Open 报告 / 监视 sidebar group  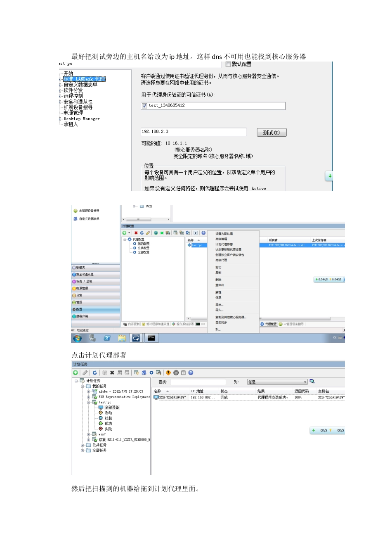[x=96, y=282]
